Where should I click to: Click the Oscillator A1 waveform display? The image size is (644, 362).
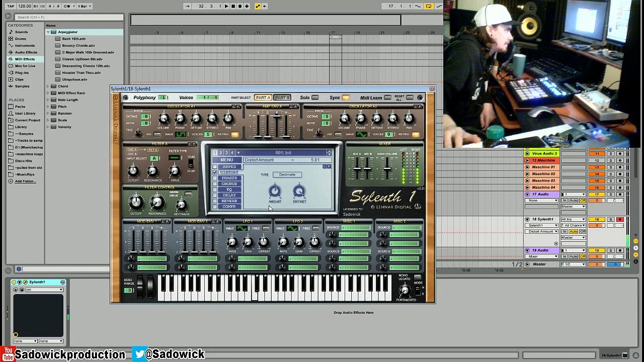click(x=181, y=134)
